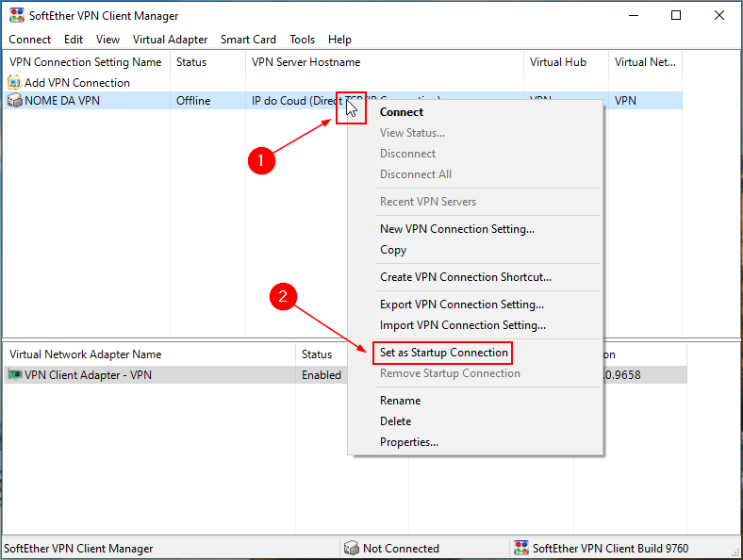This screenshot has height=560, width=743.
Task: Open the Tools menu
Action: click(303, 40)
